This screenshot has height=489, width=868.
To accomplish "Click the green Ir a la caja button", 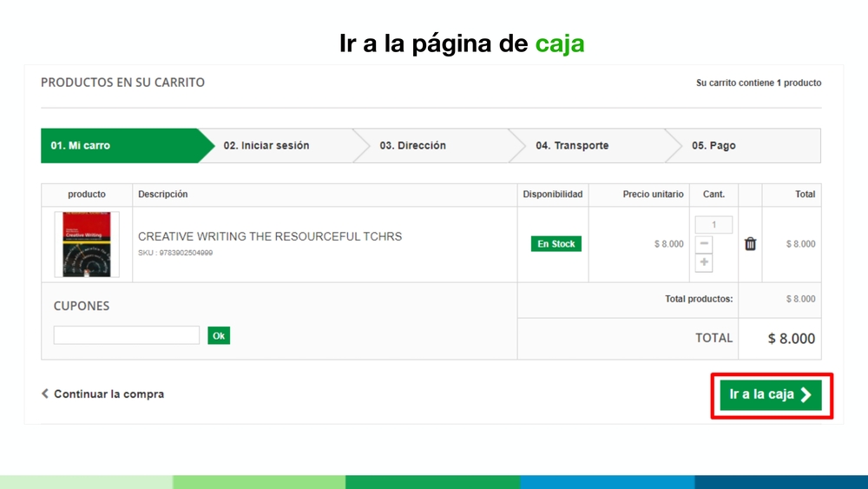I will pos(771,395).
